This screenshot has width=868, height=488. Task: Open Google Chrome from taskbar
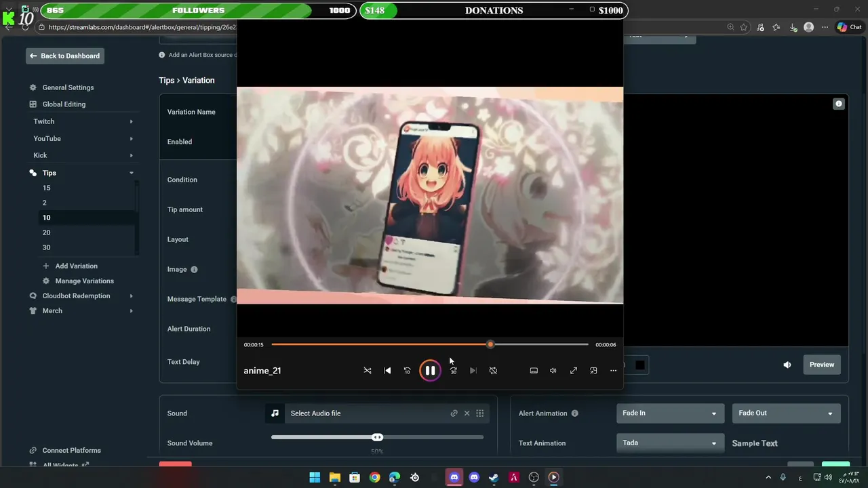click(x=374, y=477)
